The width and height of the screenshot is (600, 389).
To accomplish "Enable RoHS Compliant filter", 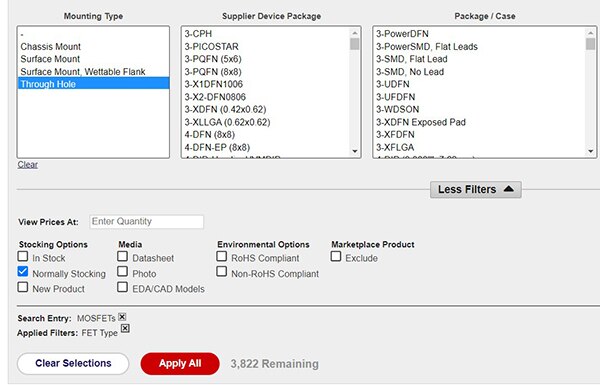I will click(222, 256).
